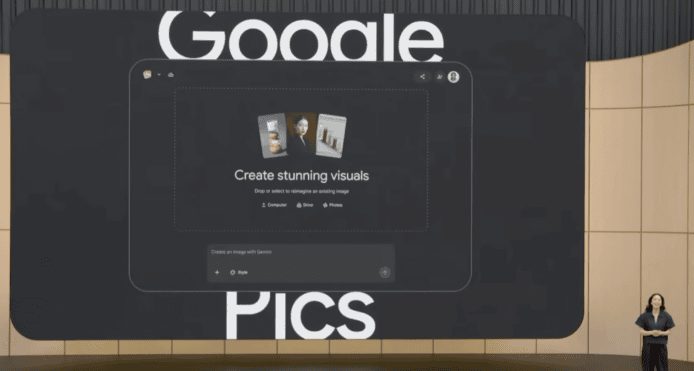Click the center portrait sample thumbnail
Screen dimensions: 694x371
pyautogui.click(x=301, y=133)
